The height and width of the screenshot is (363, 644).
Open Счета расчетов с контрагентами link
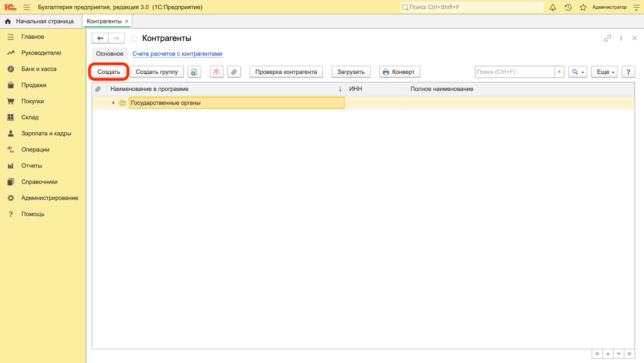(x=177, y=54)
